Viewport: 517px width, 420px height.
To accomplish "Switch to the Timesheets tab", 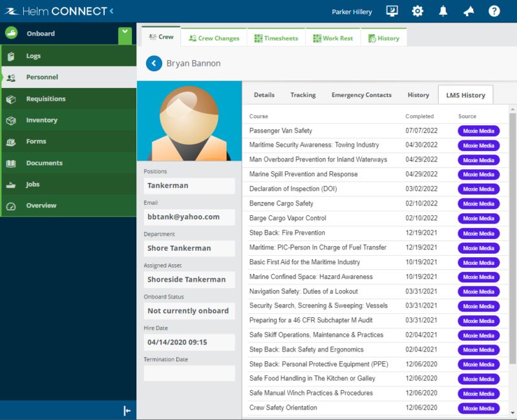I will pyautogui.click(x=276, y=38).
